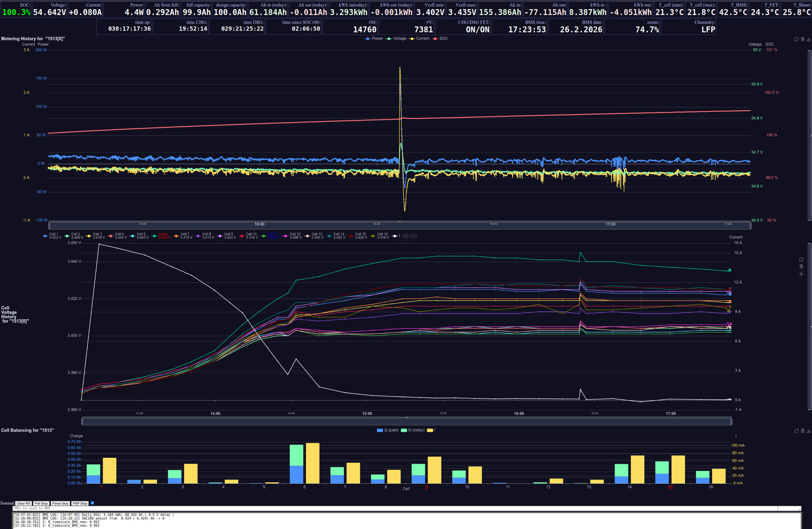
Task: Download the Cell Balancing chart image
Action: tap(809, 431)
